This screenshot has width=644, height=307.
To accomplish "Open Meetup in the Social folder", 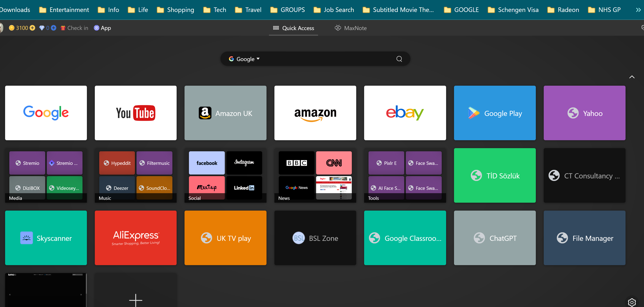I will (207, 188).
